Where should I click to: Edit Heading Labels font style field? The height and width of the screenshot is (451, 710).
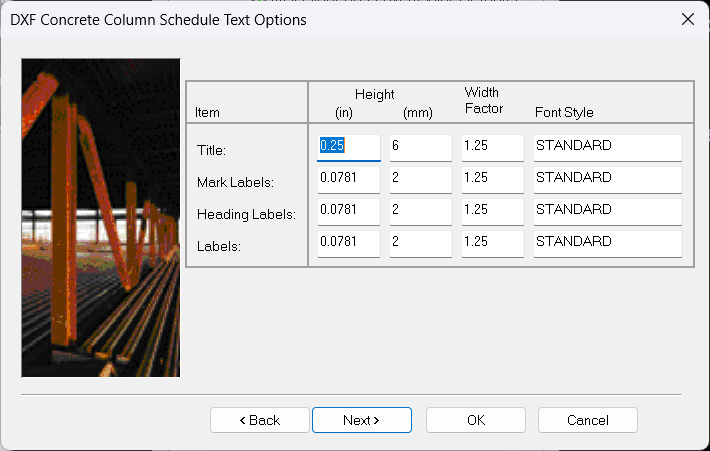pos(607,210)
